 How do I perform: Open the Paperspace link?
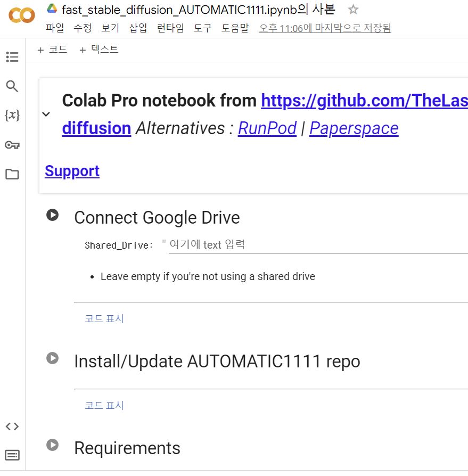click(x=354, y=128)
